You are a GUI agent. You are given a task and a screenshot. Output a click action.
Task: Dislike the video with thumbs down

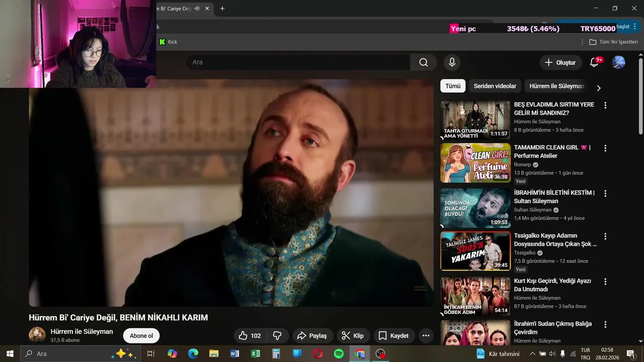[277, 336]
